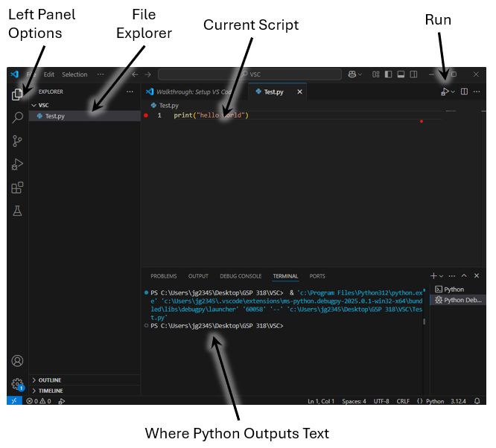Close the Test.py editor tab

[300, 92]
